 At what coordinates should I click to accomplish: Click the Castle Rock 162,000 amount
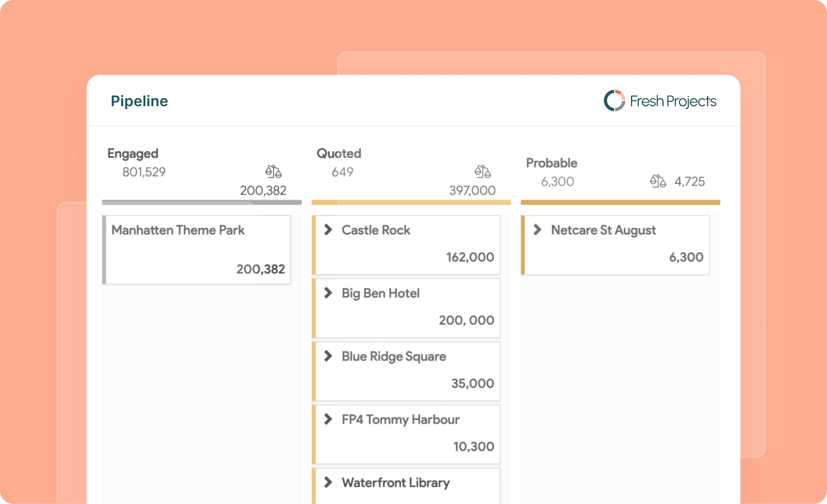[470, 257]
